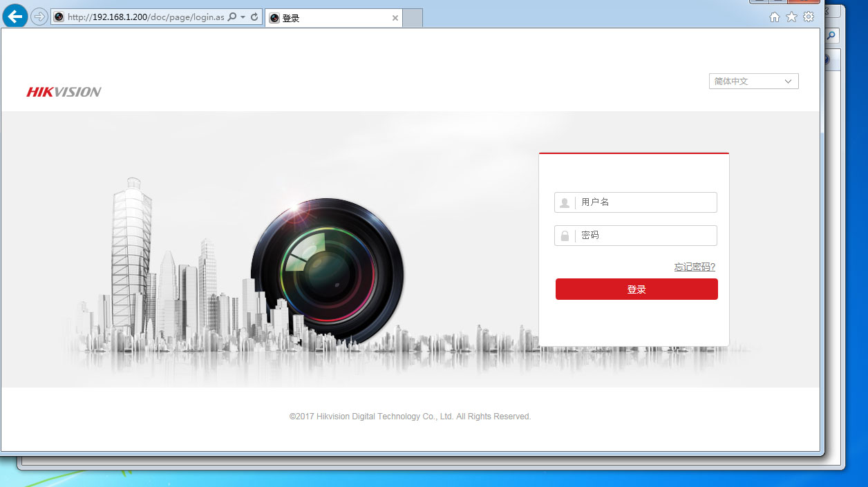This screenshot has height=487, width=868.
Task: Open browser Tools via the gear icon
Action: 809,17
